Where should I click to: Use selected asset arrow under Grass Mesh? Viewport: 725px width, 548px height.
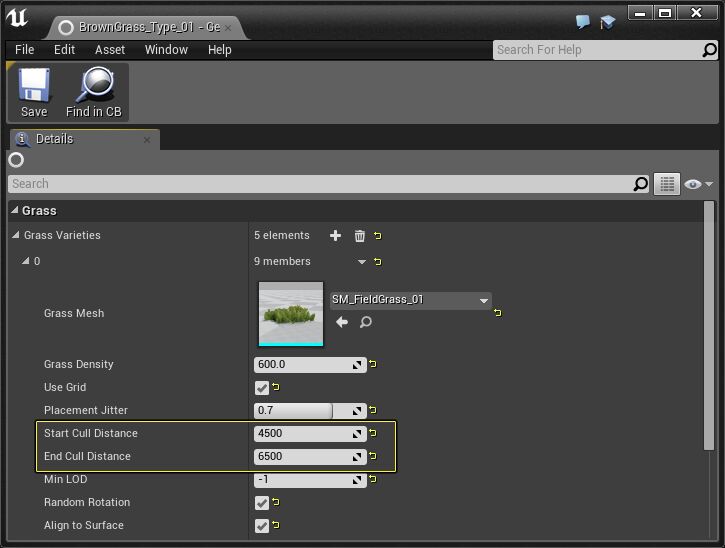342,322
